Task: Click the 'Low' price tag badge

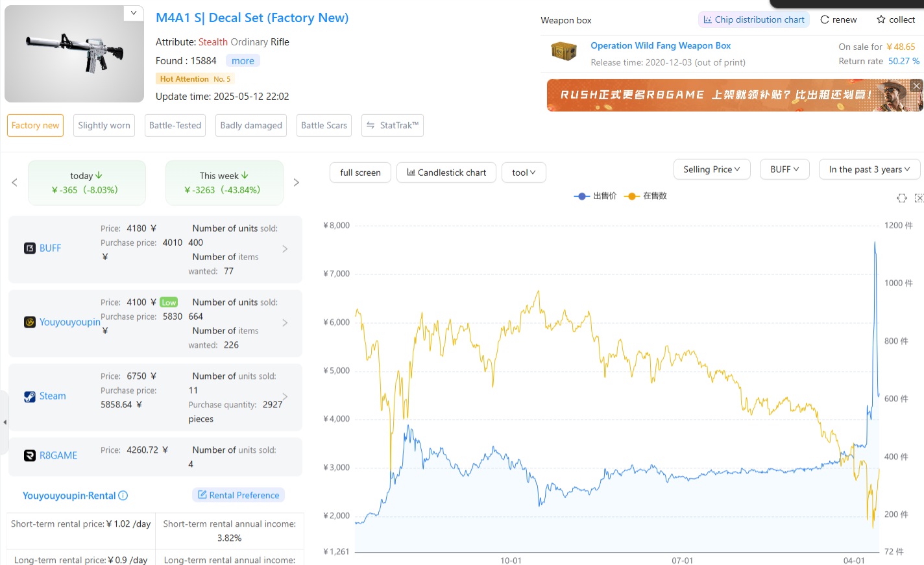Action: point(169,302)
